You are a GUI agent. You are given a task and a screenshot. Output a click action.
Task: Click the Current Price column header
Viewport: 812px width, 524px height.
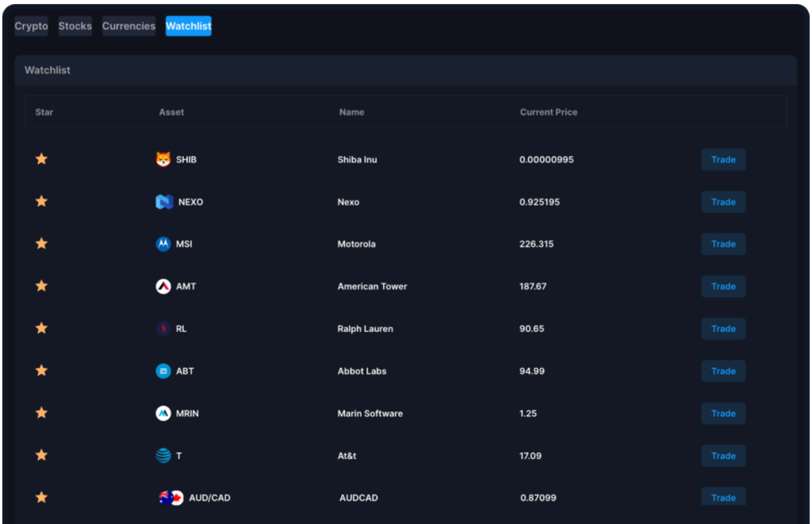pos(549,112)
